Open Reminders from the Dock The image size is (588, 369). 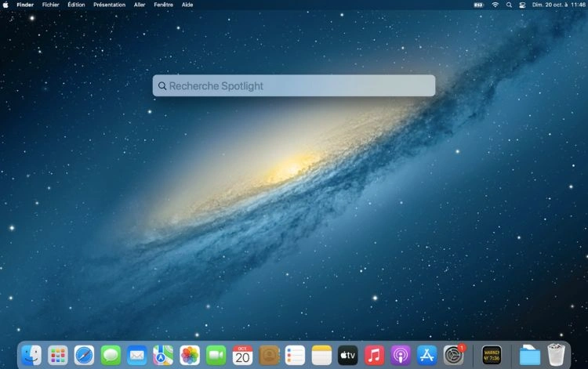(x=295, y=355)
